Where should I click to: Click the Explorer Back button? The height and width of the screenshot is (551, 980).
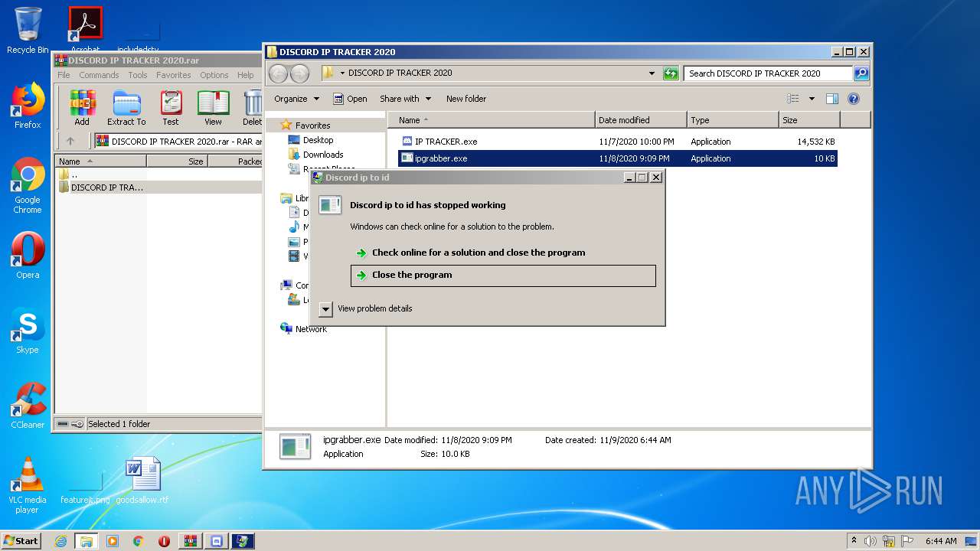[279, 73]
